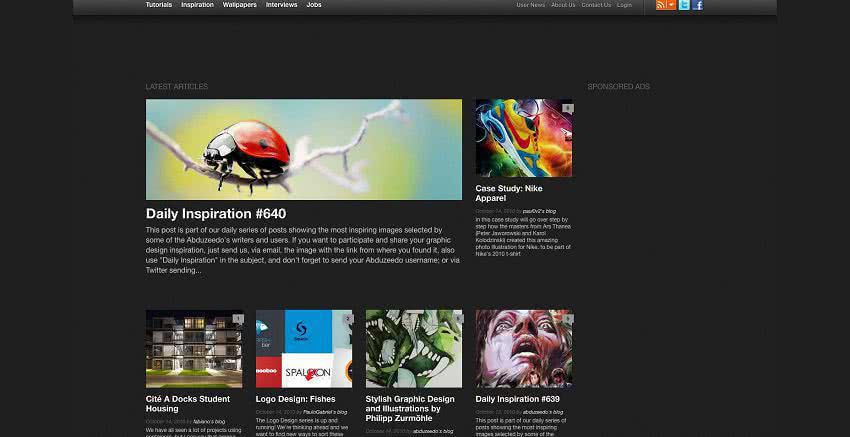Open the Logo Design: Fishes article title
This screenshot has width=850, height=437.
pyautogui.click(x=295, y=399)
